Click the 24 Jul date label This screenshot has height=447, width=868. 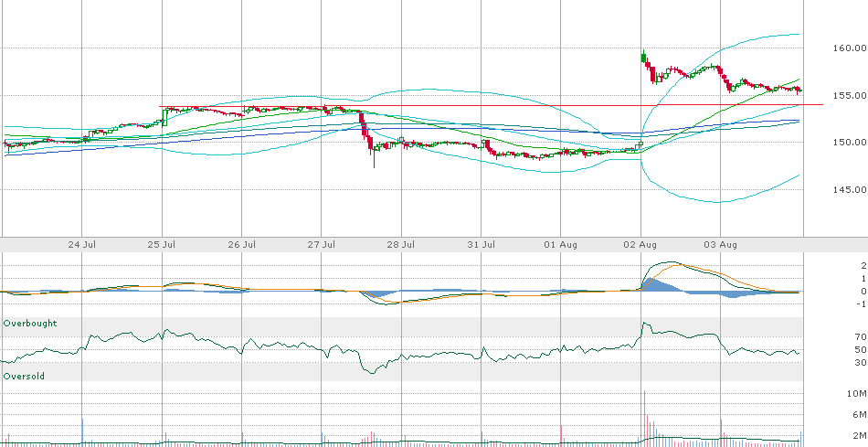click(x=82, y=244)
